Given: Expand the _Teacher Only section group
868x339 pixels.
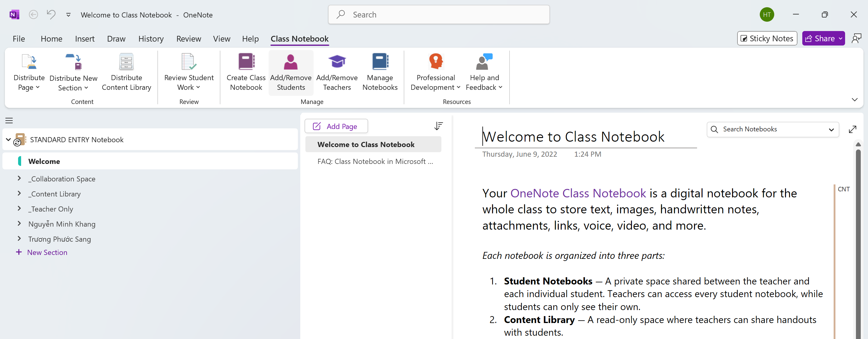Looking at the screenshot, I should [19, 209].
